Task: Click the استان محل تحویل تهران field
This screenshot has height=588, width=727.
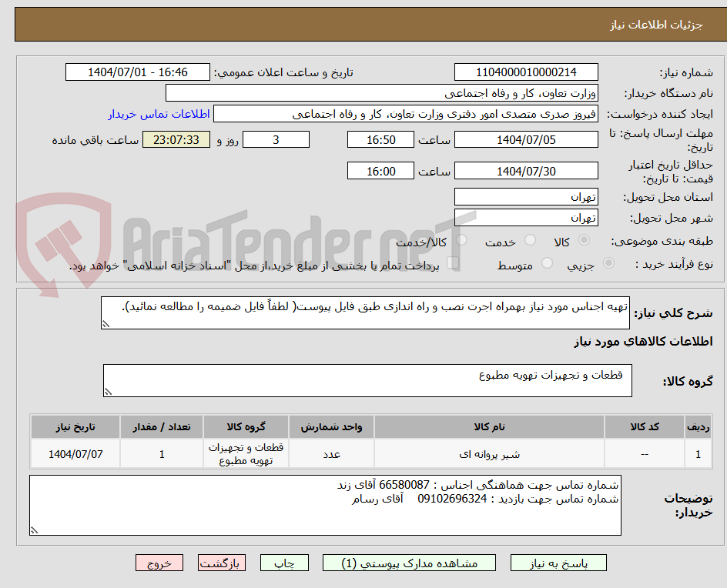Action: pyautogui.click(x=526, y=196)
